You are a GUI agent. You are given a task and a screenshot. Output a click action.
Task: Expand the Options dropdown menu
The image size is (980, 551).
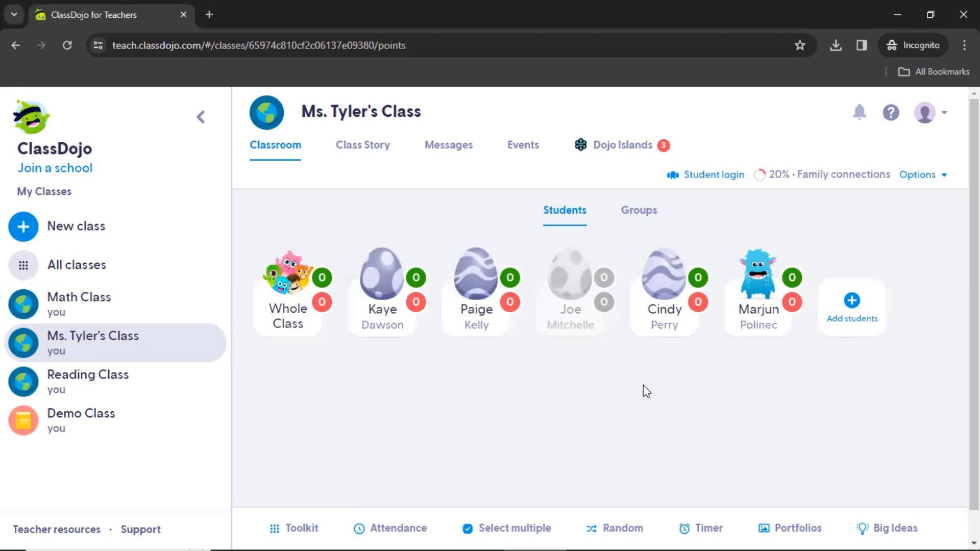coord(922,174)
